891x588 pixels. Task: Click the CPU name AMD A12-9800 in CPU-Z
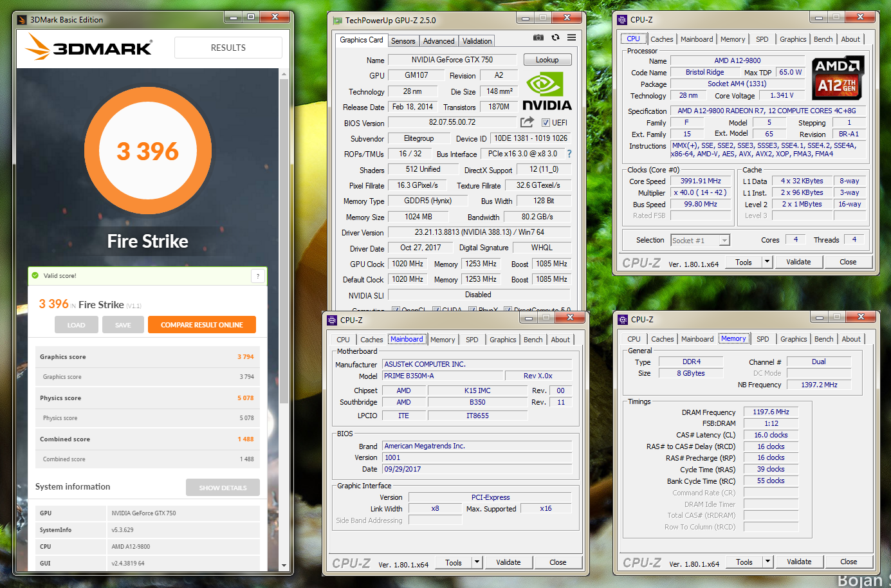coord(737,60)
